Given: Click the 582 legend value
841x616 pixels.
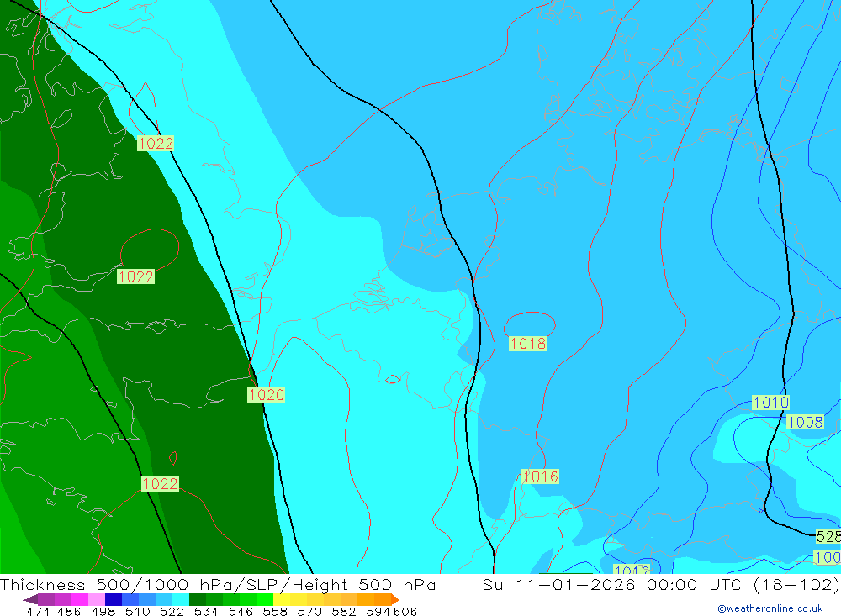Looking at the screenshot, I should 344,611.
